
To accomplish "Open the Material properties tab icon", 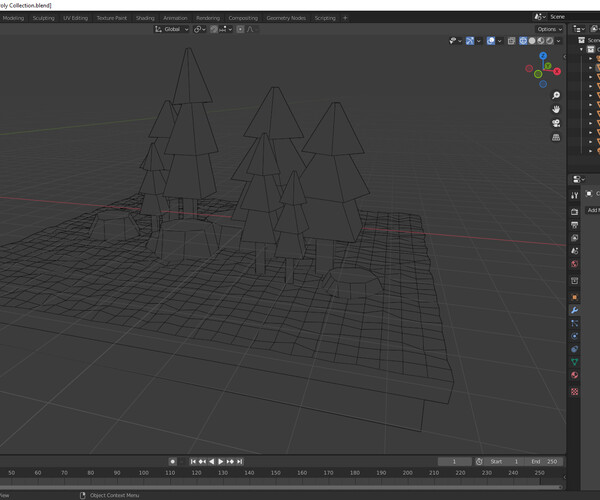I will [575, 375].
